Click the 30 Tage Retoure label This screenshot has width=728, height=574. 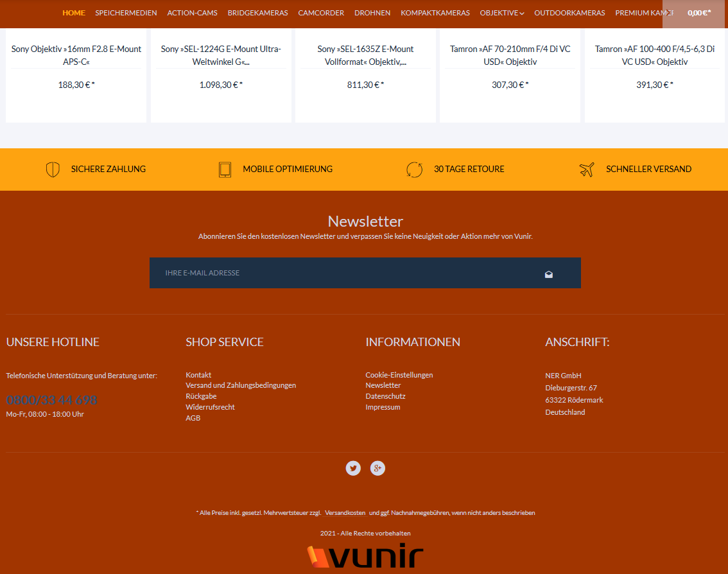[469, 170]
